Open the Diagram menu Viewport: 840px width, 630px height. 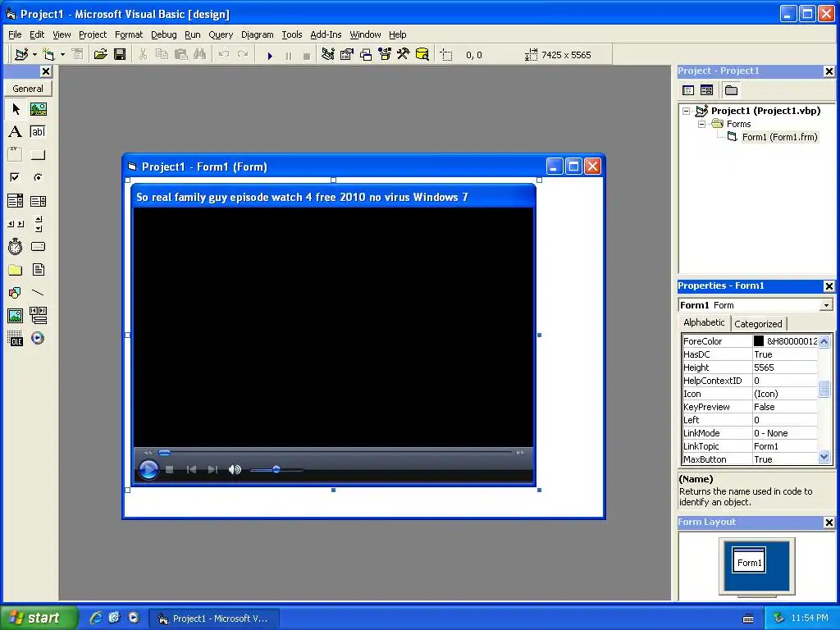coord(257,34)
